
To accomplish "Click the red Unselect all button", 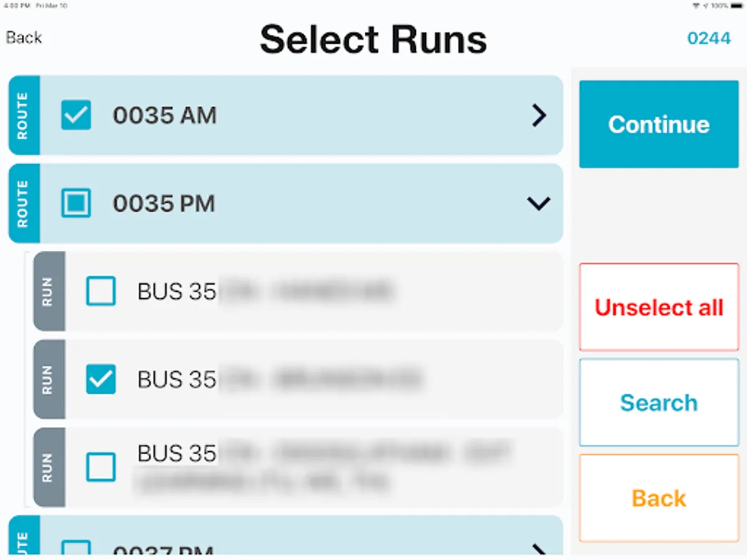I will click(659, 307).
